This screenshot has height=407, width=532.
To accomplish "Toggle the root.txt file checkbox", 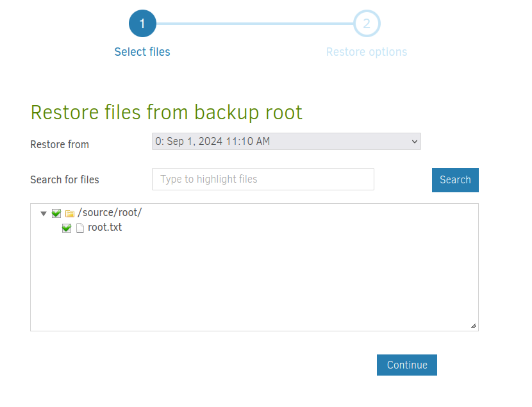I will (x=67, y=228).
